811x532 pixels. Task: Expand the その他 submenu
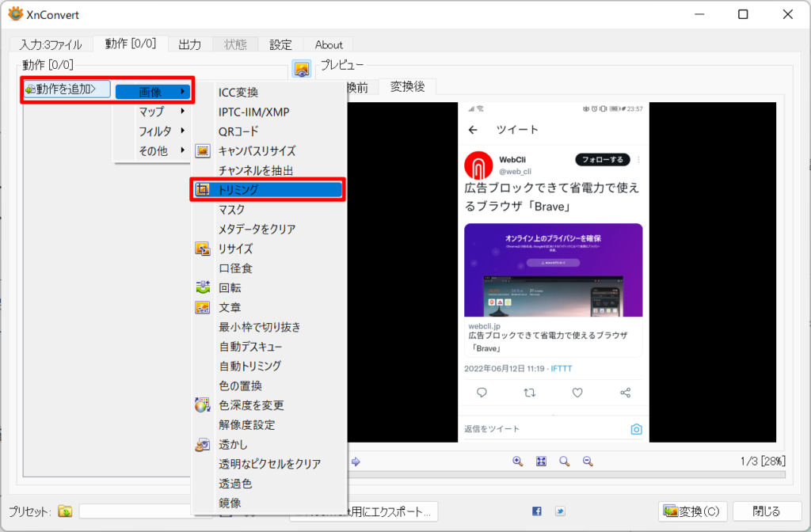(x=150, y=150)
